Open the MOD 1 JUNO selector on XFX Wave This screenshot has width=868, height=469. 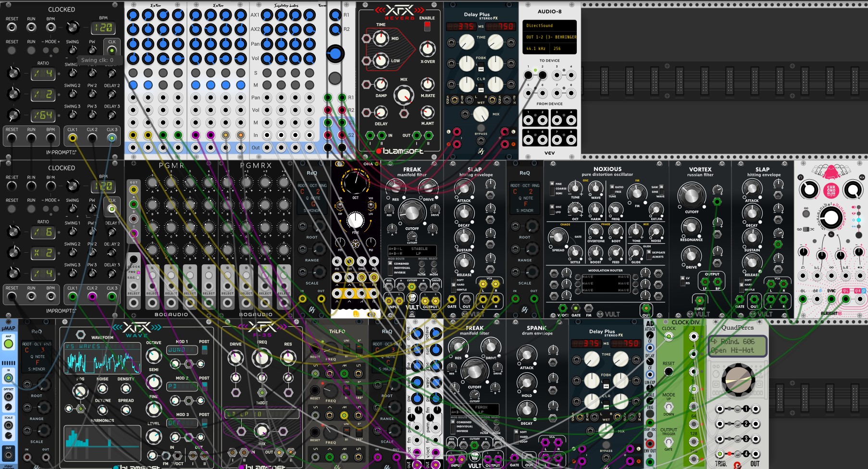tap(182, 350)
